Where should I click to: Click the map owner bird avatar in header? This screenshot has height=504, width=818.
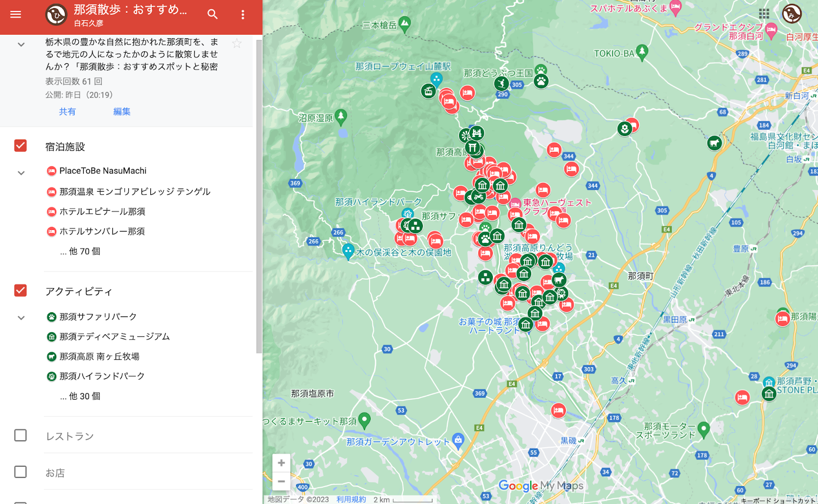tap(56, 15)
